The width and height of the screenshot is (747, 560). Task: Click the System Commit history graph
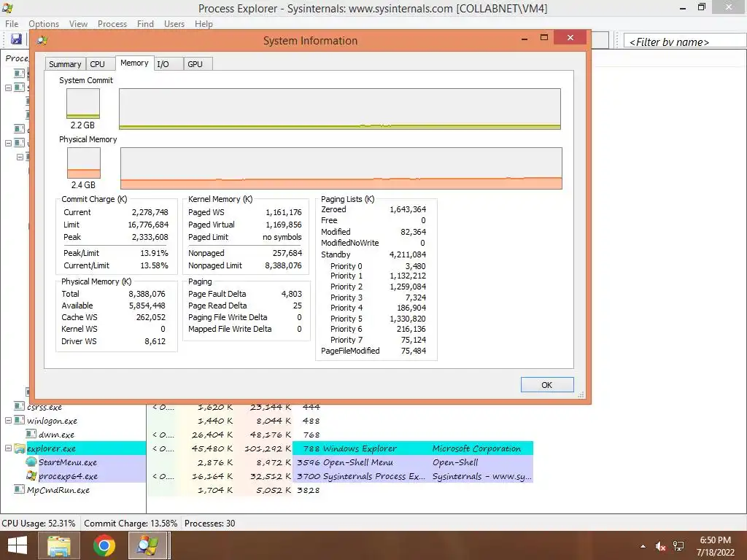pyautogui.click(x=340, y=109)
